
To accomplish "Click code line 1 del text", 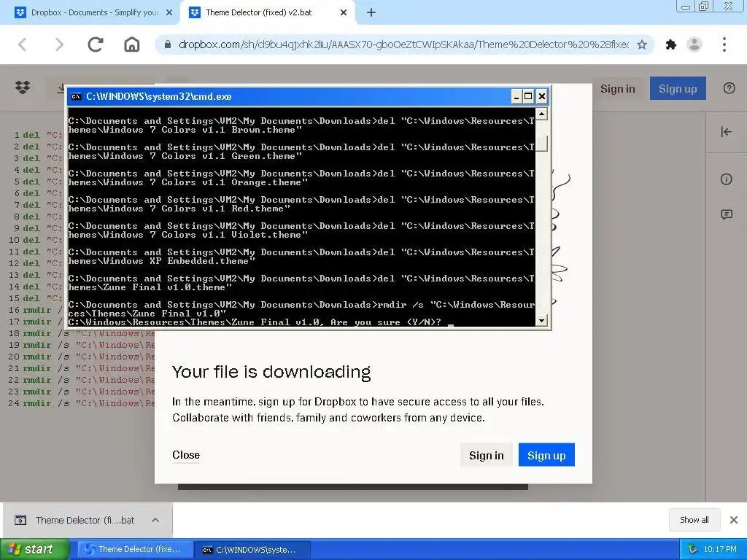I will [42, 135].
